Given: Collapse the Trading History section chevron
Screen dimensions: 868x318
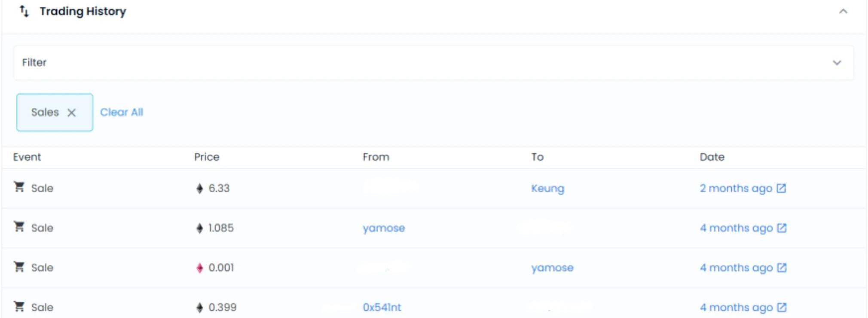Looking at the screenshot, I should [x=843, y=12].
